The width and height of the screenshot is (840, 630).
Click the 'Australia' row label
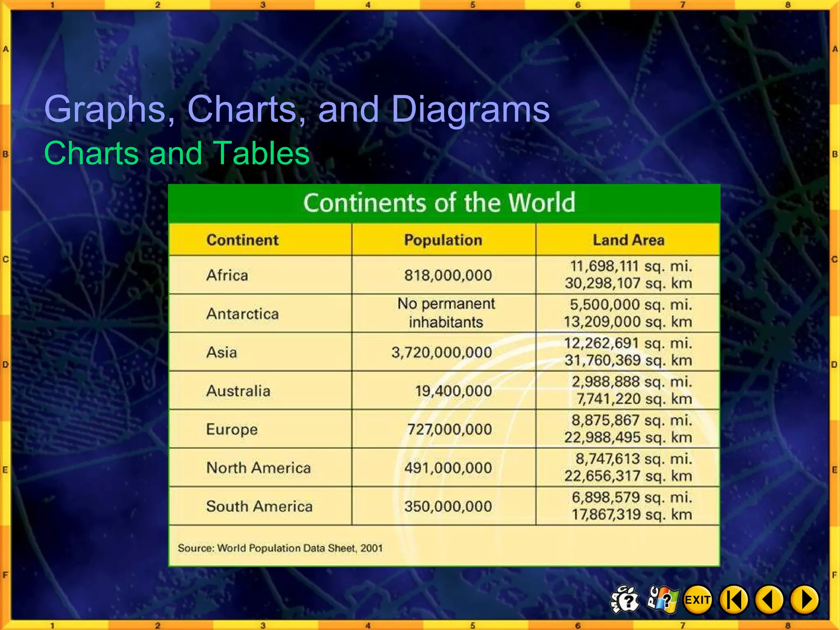pos(238,391)
